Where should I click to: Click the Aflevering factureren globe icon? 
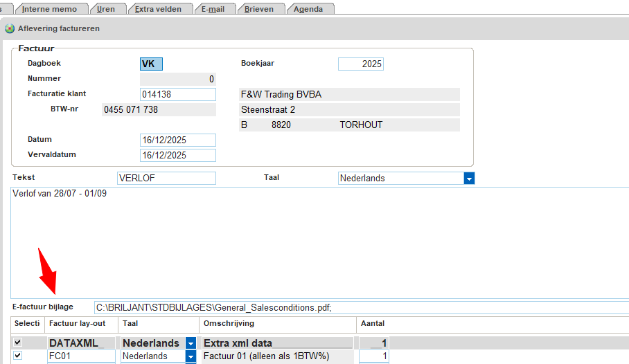10,29
